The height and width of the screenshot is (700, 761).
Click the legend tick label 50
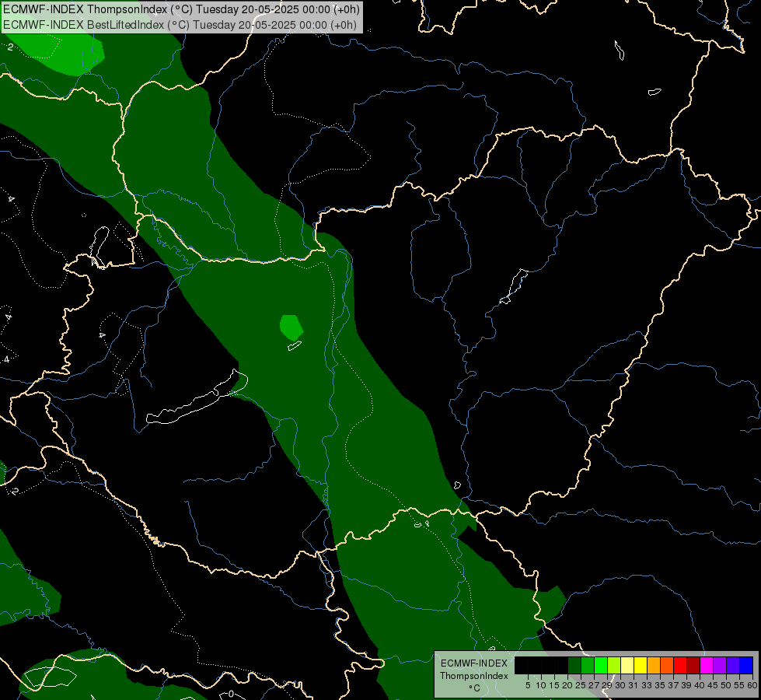coord(726,685)
